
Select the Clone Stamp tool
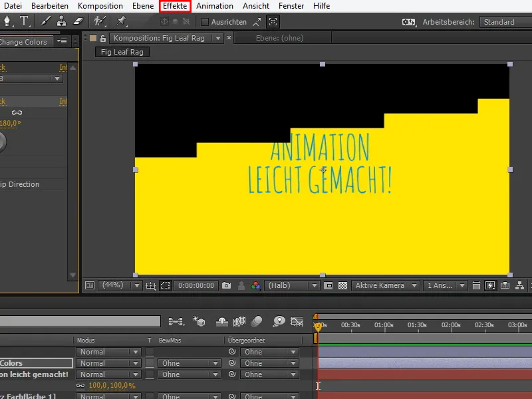(x=61, y=21)
